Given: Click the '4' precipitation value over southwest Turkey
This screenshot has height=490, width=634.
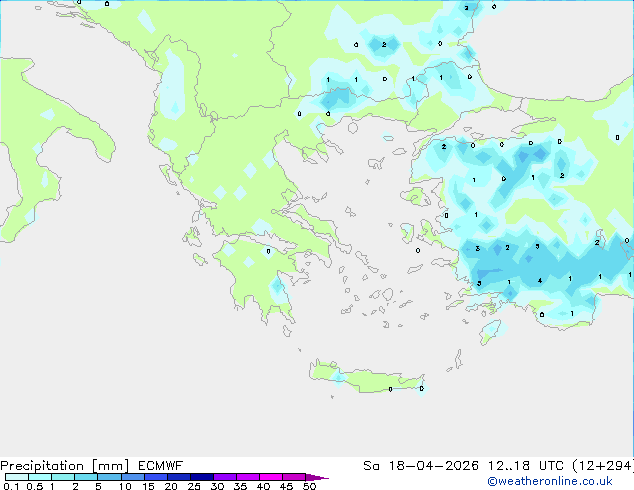Looking at the screenshot, I should click(x=540, y=281).
